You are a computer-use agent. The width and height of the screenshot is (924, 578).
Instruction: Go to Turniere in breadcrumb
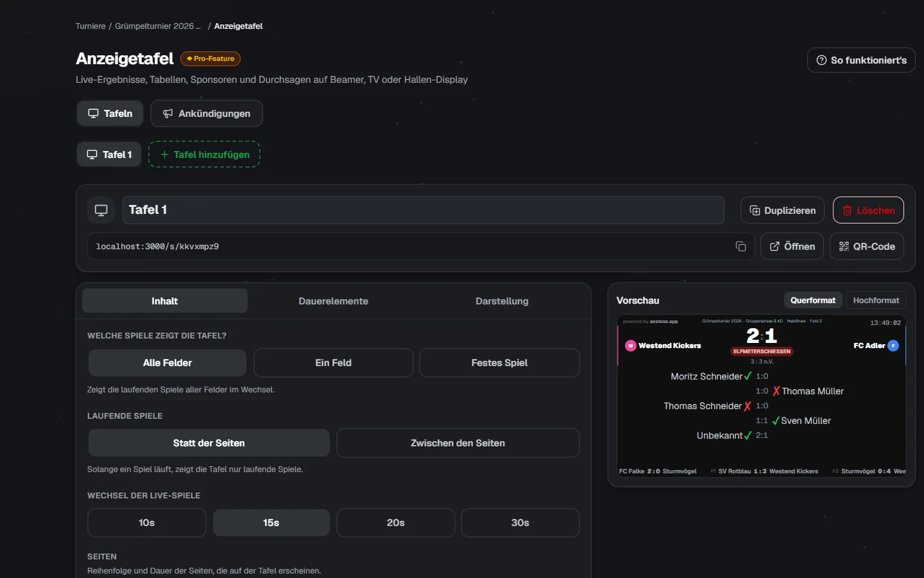(x=90, y=26)
